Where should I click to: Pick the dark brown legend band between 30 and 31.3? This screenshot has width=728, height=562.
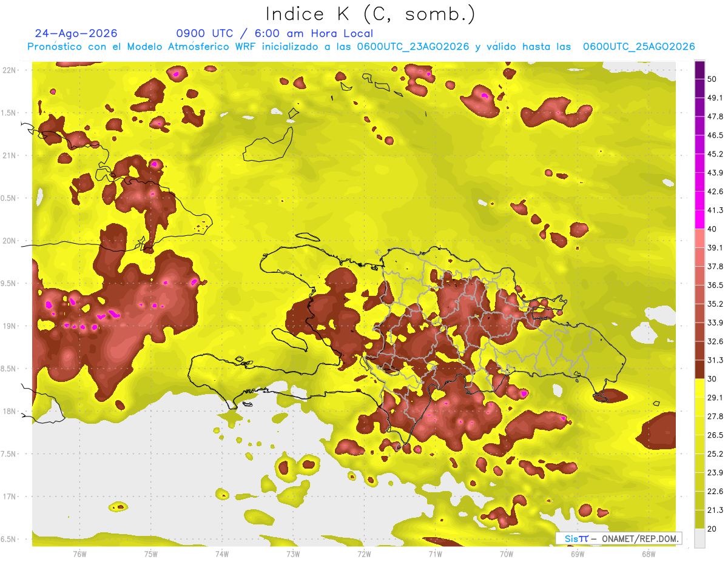point(699,369)
